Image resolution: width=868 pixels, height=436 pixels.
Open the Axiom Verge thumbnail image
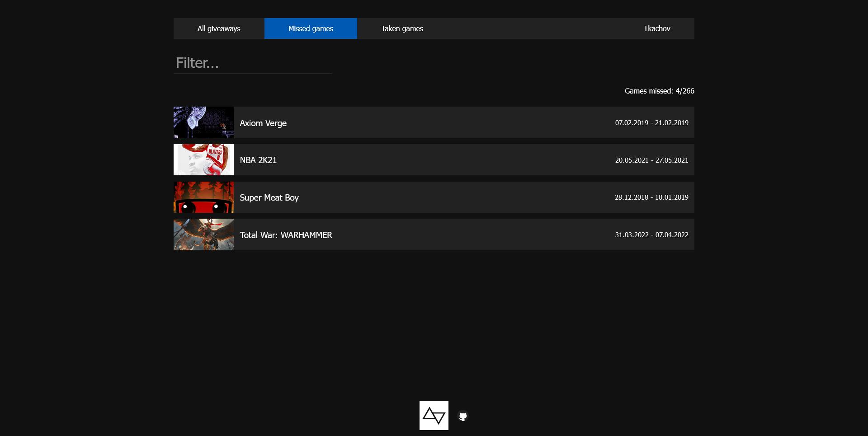pyautogui.click(x=203, y=122)
